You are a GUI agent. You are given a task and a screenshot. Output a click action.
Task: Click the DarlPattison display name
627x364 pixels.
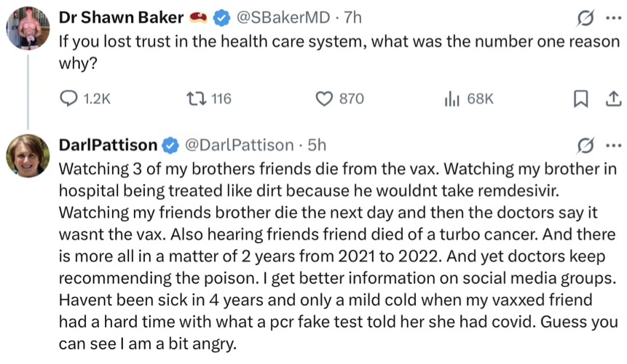(107, 145)
